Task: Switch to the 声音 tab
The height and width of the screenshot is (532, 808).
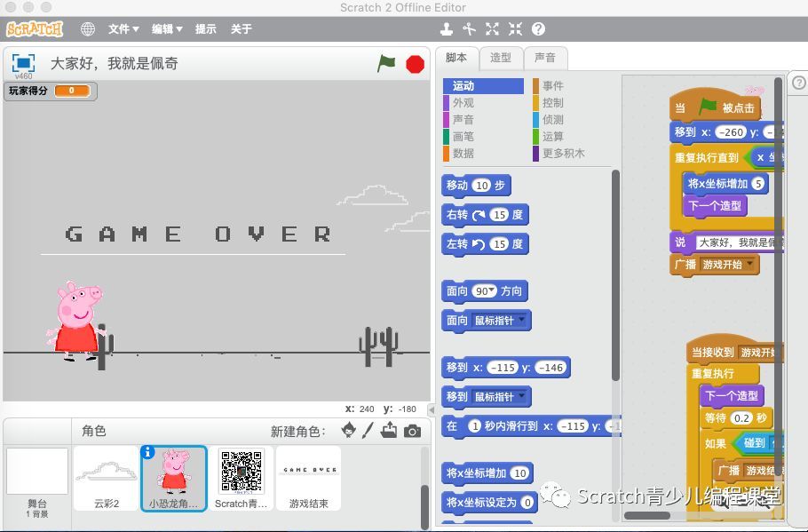Action: [545, 58]
